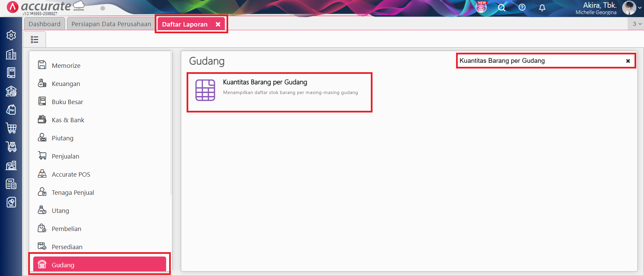Open the Kuantitas Barang per Gudang report
Screen dimensions: 644x276
click(x=265, y=82)
